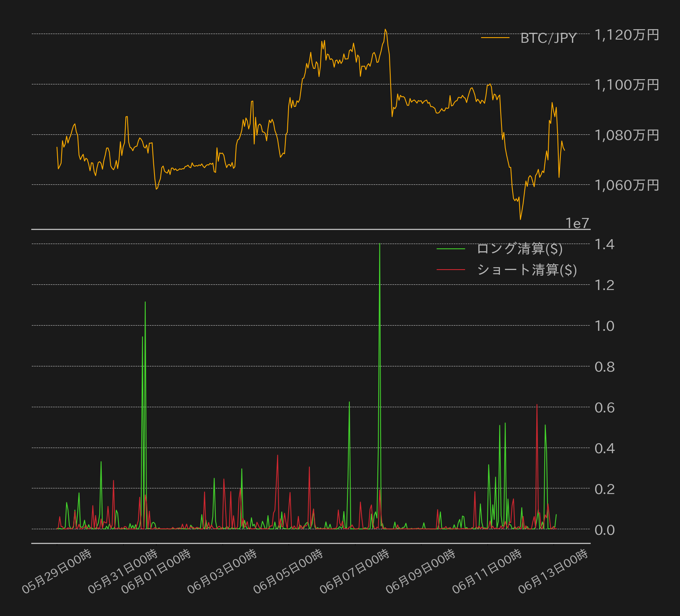Viewport: 680px width, 616px height.
Task: Click the BTC/JPY legend label
Action: pyautogui.click(x=548, y=38)
